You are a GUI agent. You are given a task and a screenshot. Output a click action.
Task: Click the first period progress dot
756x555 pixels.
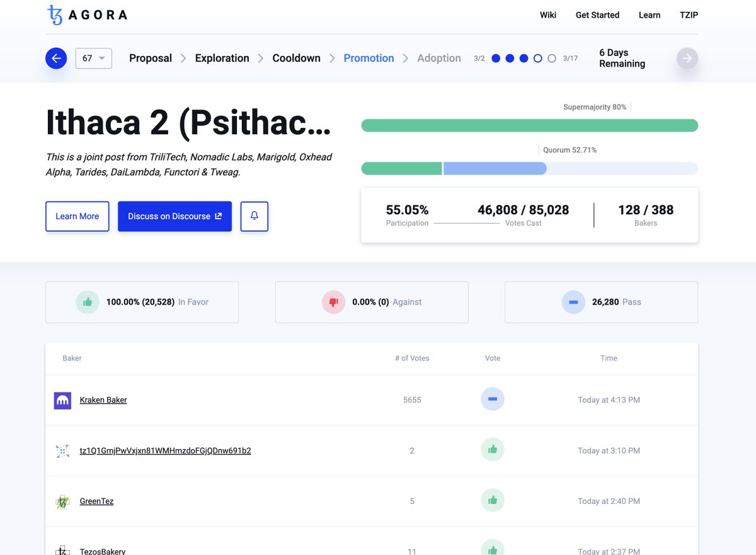pos(496,58)
